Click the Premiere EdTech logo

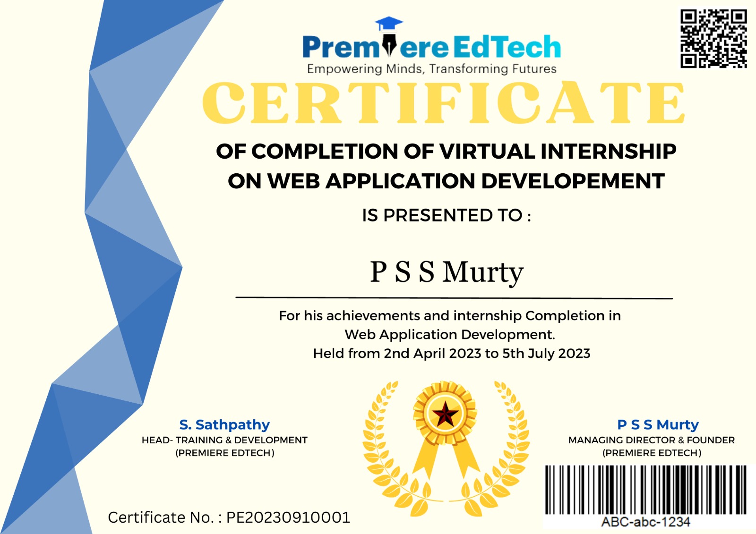(x=431, y=46)
